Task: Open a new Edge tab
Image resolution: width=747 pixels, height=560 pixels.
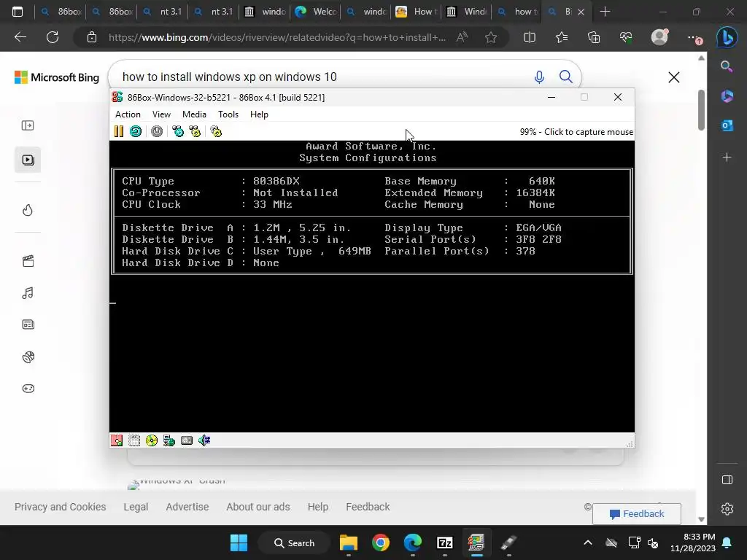Action: [605, 12]
